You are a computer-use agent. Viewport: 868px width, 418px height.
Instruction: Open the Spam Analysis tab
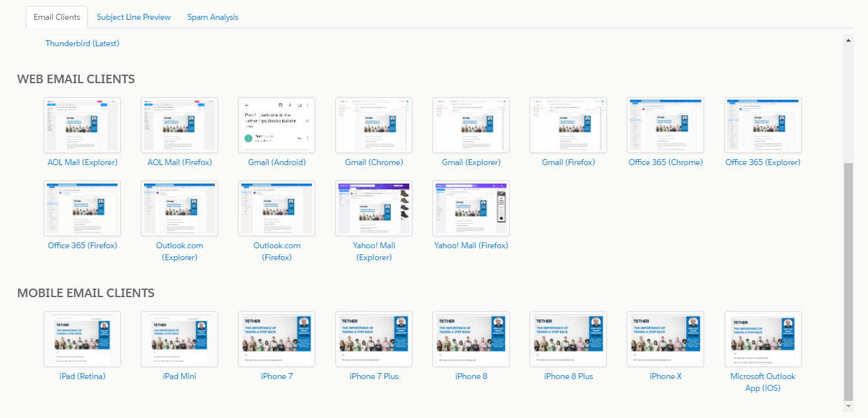pos(212,17)
